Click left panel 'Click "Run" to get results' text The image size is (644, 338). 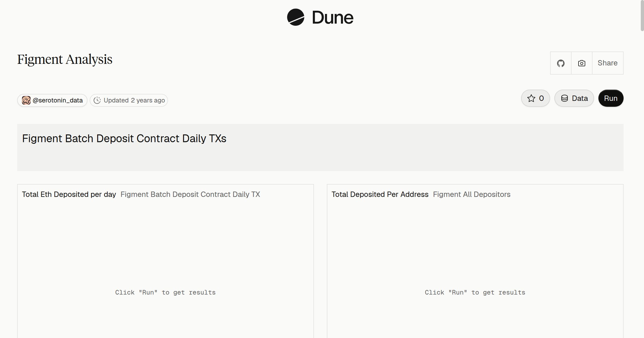(x=165, y=292)
